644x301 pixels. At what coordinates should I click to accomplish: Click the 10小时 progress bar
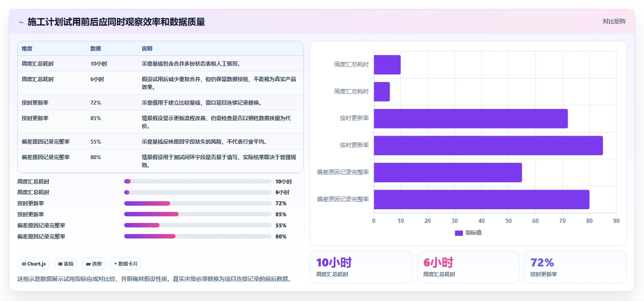pos(198,181)
